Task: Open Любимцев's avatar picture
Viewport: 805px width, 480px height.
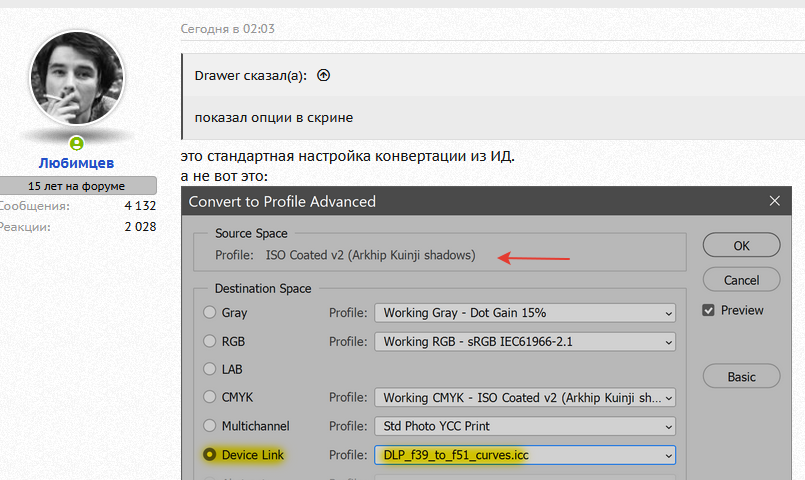Action: click(77, 78)
